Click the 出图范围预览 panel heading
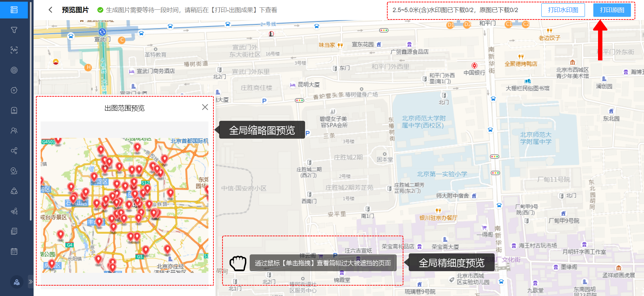Screen dimensions: 644x296 (x=125, y=108)
